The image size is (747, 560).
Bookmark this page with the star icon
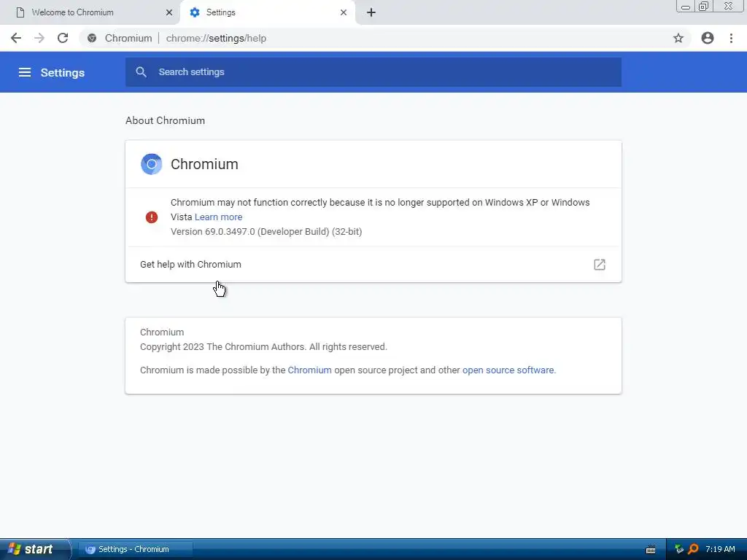[x=678, y=38]
